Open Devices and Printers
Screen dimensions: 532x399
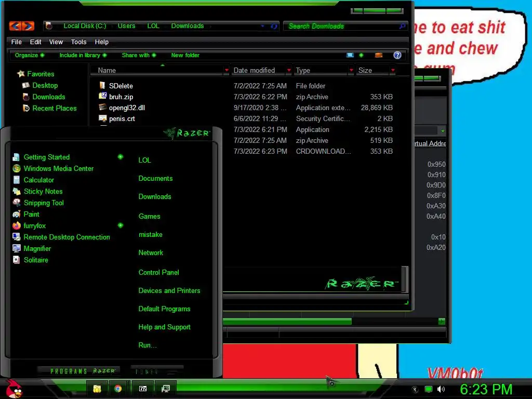(169, 290)
